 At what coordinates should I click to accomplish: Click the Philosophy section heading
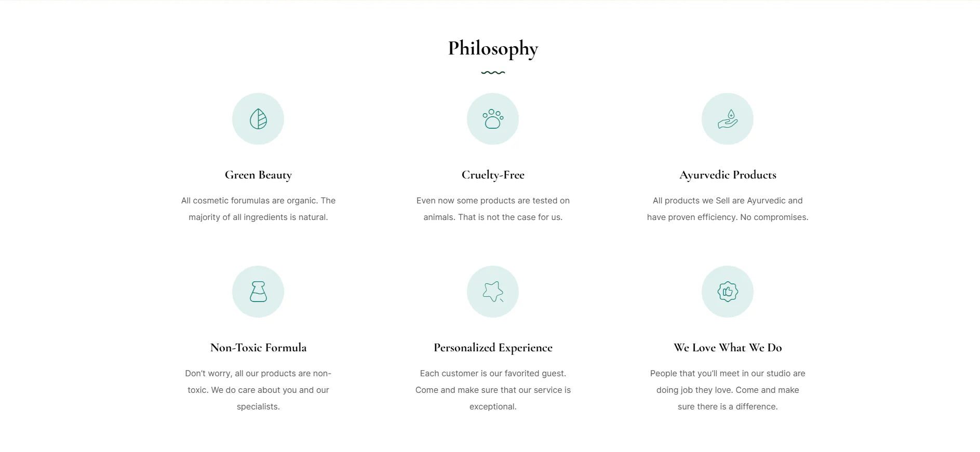[493, 48]
